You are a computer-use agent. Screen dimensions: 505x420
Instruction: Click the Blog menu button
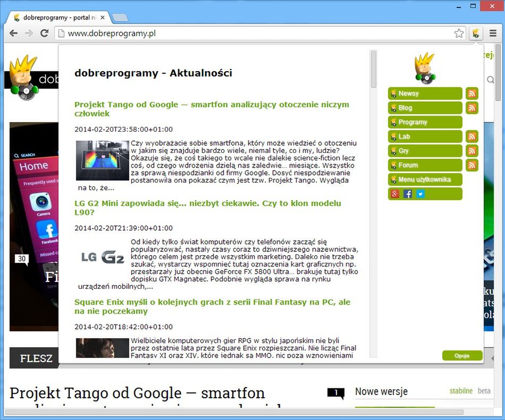425,108
